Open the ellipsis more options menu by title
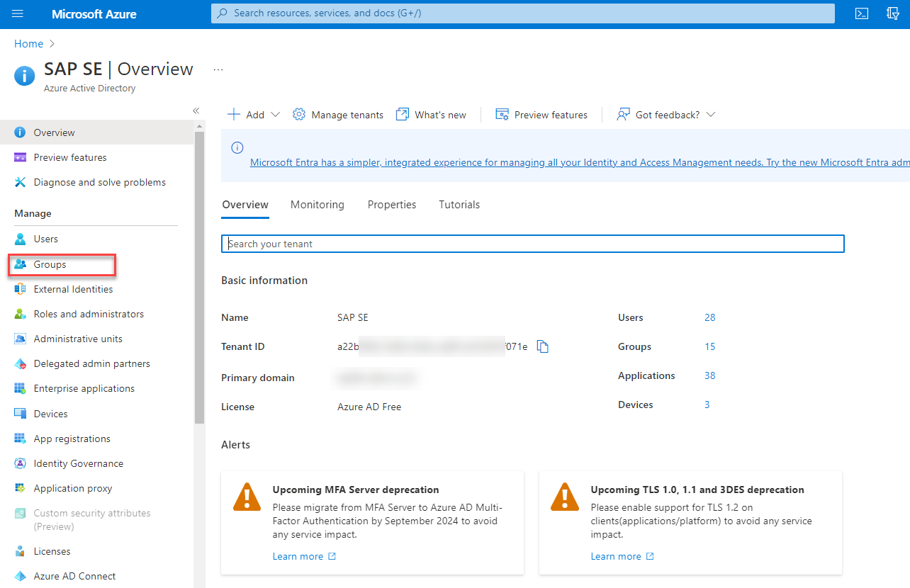This screenshot has height=588, width=910. [x=218, y=69]
